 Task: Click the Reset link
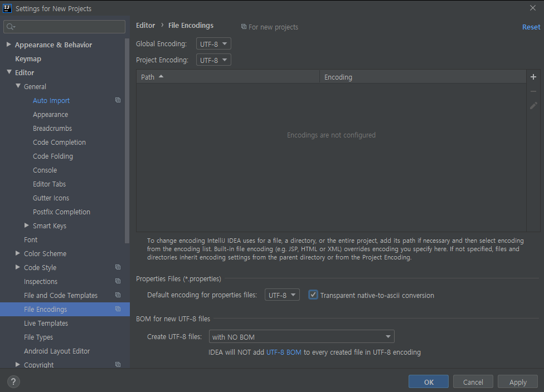(x=531, y=27)
